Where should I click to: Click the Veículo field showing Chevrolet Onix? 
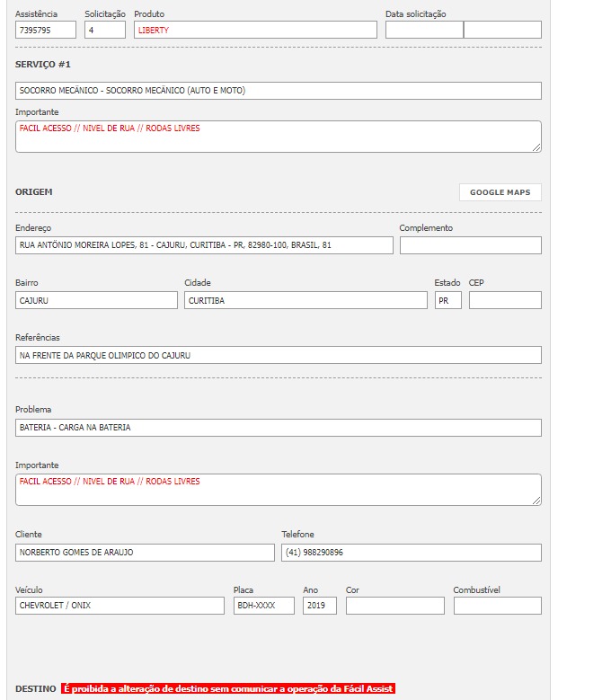tap(120, 606)
